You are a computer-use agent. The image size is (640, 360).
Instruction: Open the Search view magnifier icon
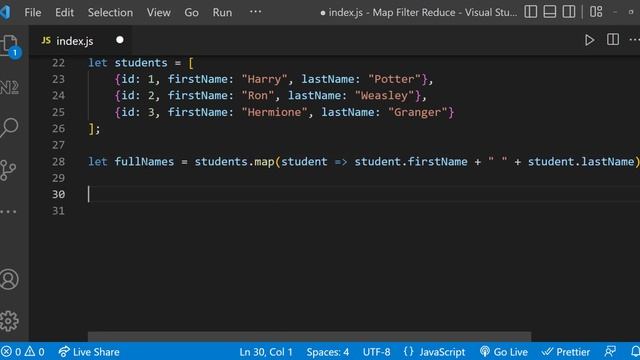[x=9, y=127]
